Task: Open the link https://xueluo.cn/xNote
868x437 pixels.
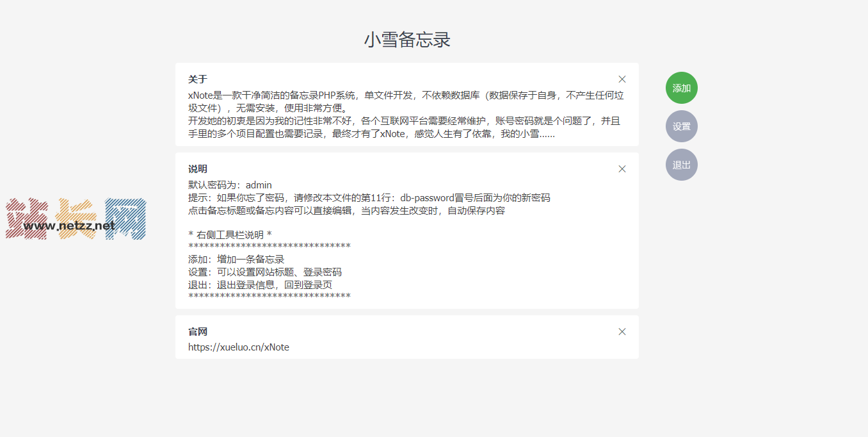Action: click(x=238, y=347)
